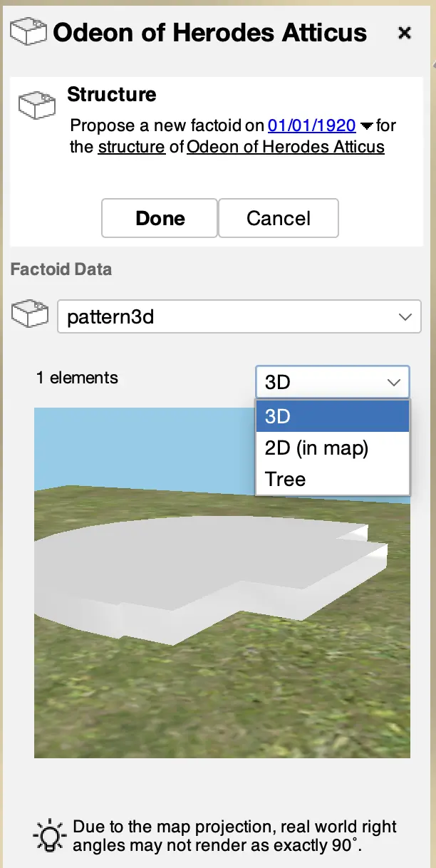Click the grass terrain below the model
This screenshot has height=868, width=436.
(214, 698)
